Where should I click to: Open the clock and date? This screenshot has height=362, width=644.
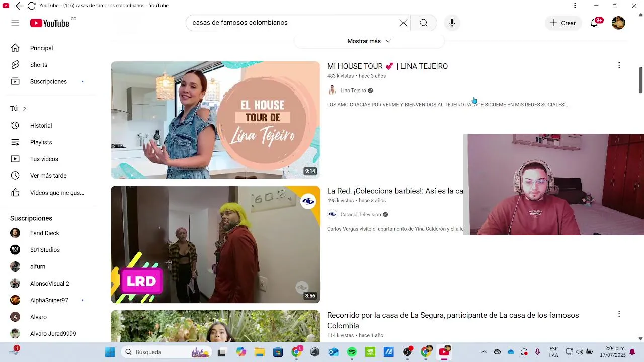coord(614,352)
